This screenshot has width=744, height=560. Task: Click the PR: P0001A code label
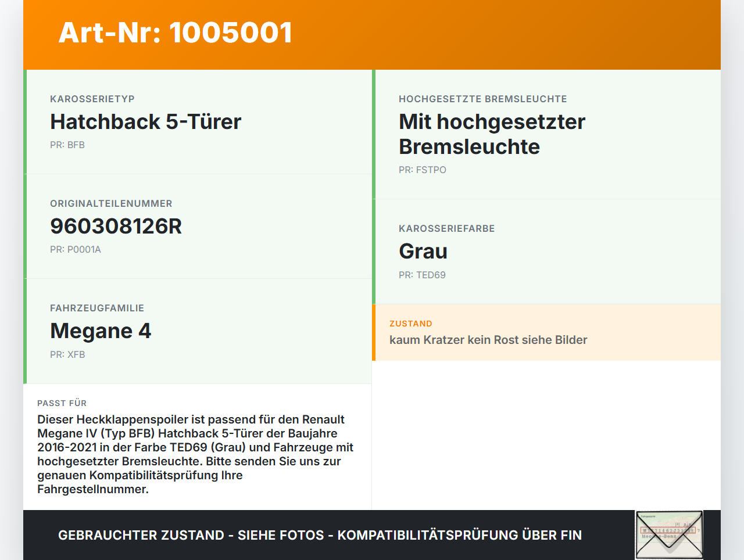tap(76, 249)
